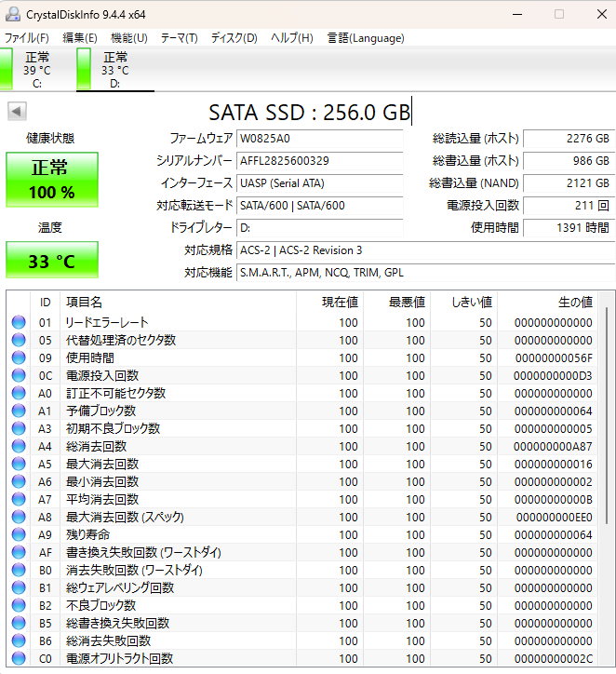The height and width of the screenshot is (674, 616).
Task: Click the transfer mode field SATA/600 | SATA/600
Action: coord(319,206)
